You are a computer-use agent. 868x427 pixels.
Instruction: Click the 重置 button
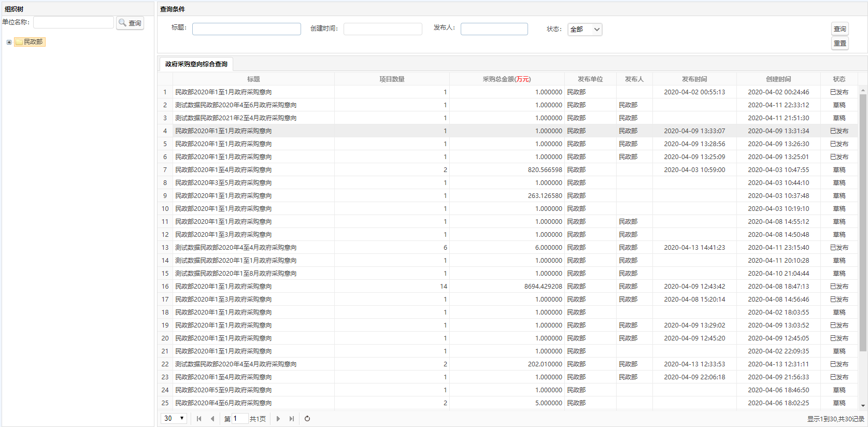(x=839, y=44)
